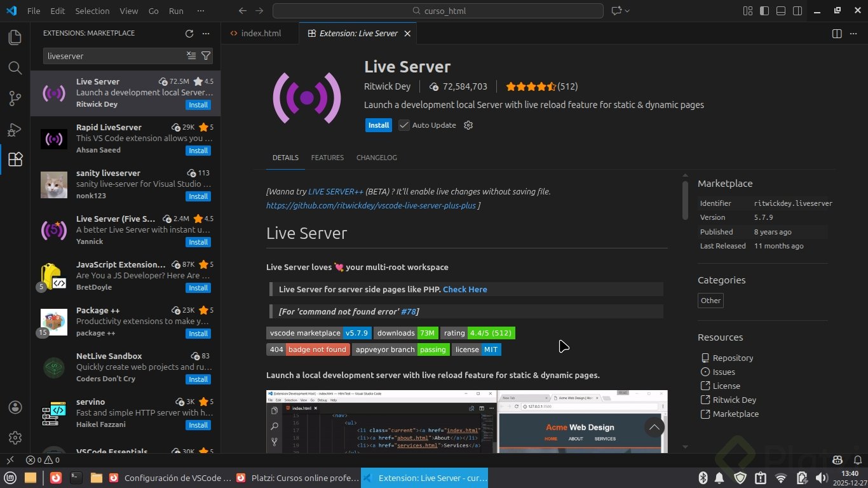This screenshot has height=488, width=868.
Task: Toggle the primary side bar
Action: tap(764, 11)
